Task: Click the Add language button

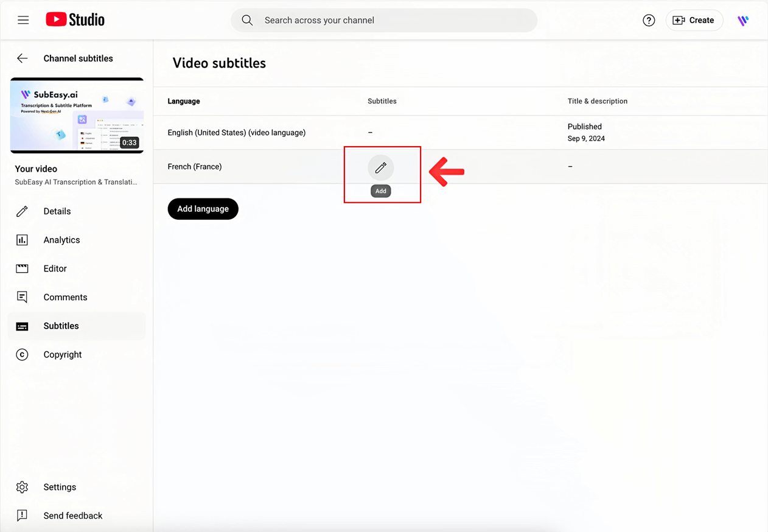Action: [x=203, y=209]
